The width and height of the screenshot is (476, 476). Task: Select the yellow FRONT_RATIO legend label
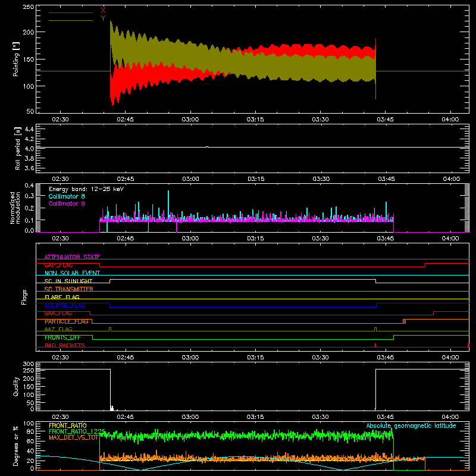pos(68,425)
